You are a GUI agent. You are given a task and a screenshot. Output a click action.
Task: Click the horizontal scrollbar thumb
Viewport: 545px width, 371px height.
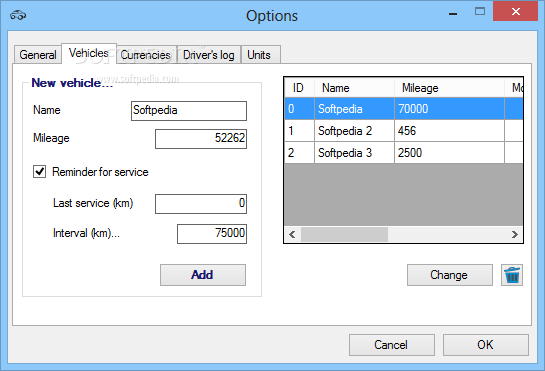click(x=344, y=234)
